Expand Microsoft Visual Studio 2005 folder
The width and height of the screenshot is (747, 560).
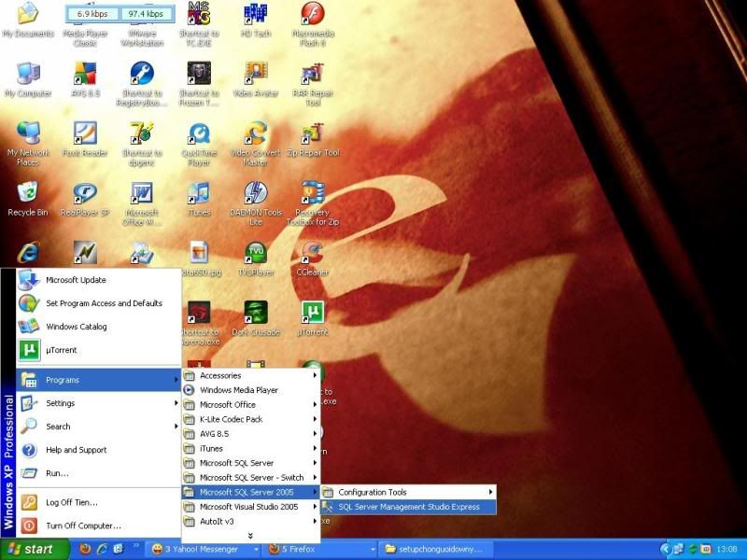[250, 507]
